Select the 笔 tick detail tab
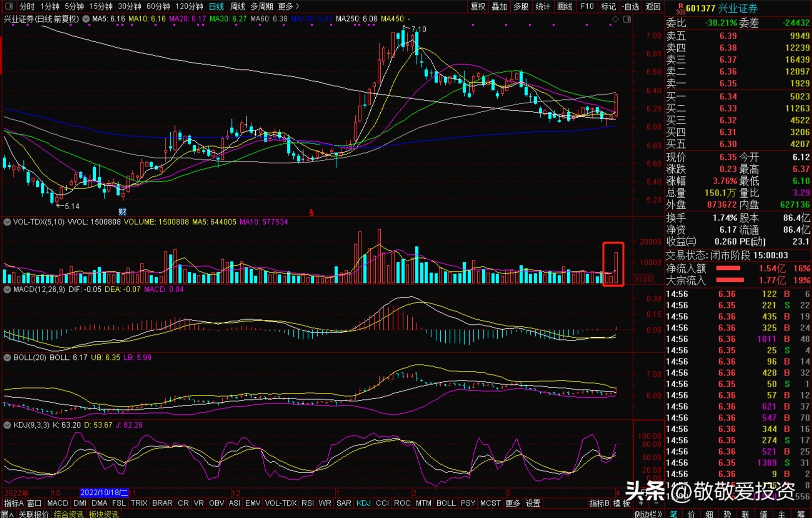 pos(674,514)
